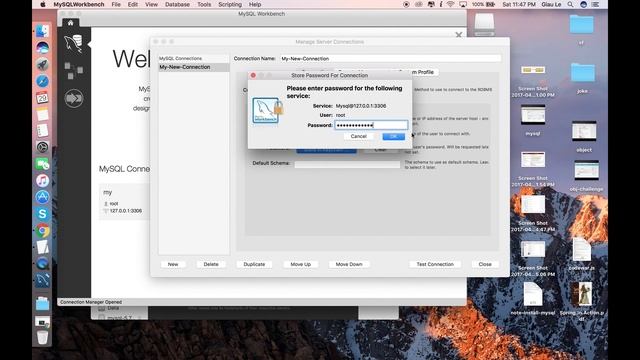640x360 pixels.
Task: Click the Test Connection button
Action: tap(435, 264)
